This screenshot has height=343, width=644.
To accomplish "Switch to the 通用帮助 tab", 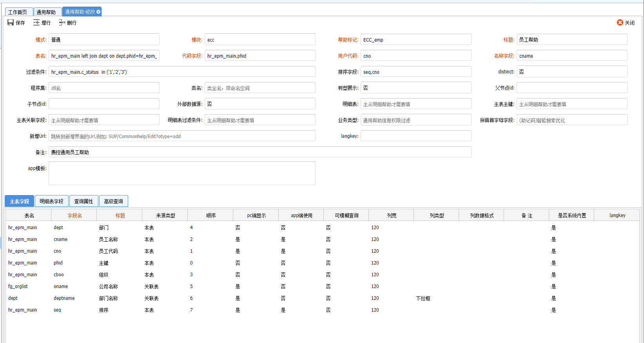I will click(x=47, y=12).
